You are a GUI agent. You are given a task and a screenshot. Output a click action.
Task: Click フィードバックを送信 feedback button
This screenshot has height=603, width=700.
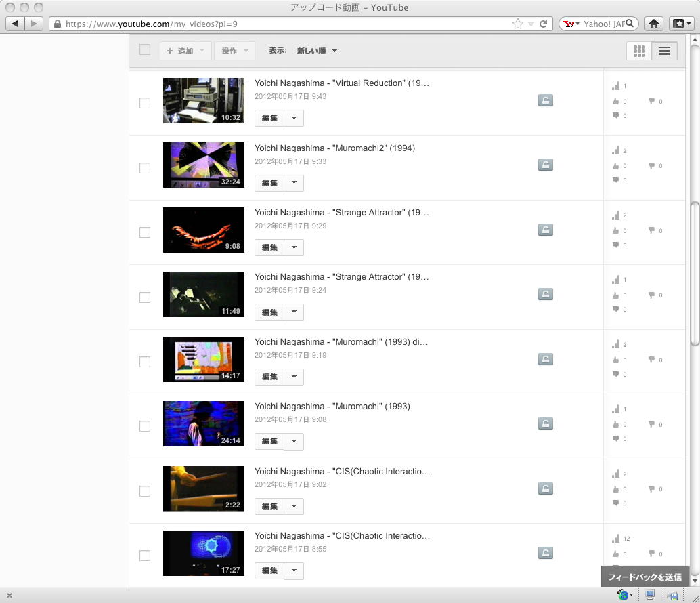tap(644, 577)
